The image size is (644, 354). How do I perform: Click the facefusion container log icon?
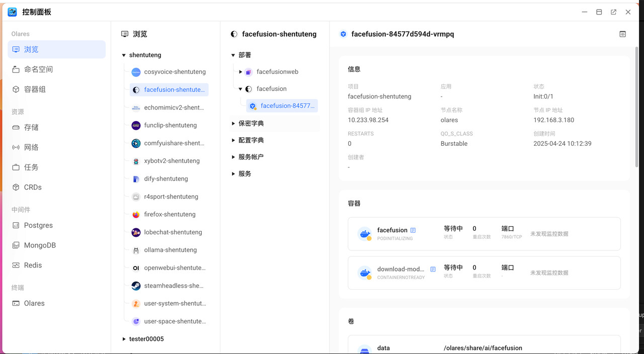[x=413, y=230]
